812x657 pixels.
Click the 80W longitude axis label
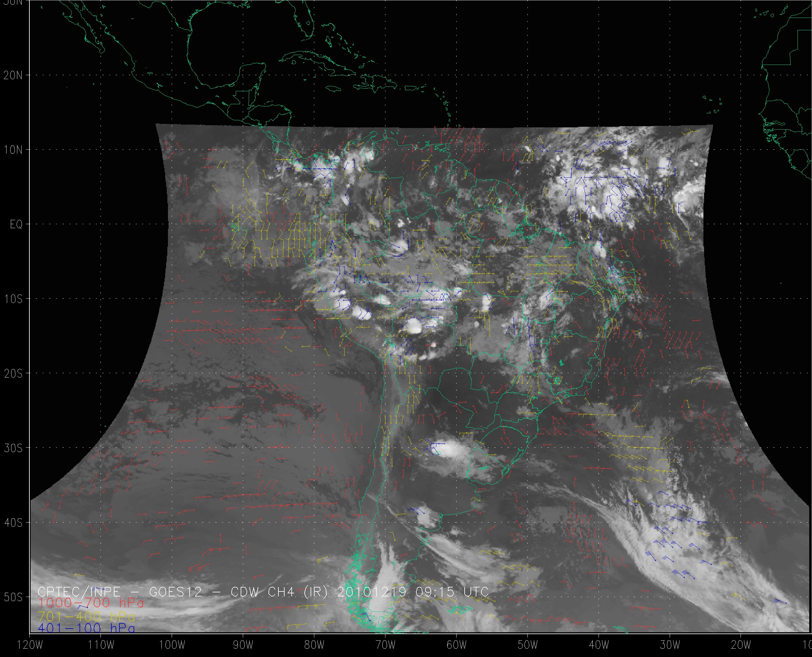(x=314, y=645)
